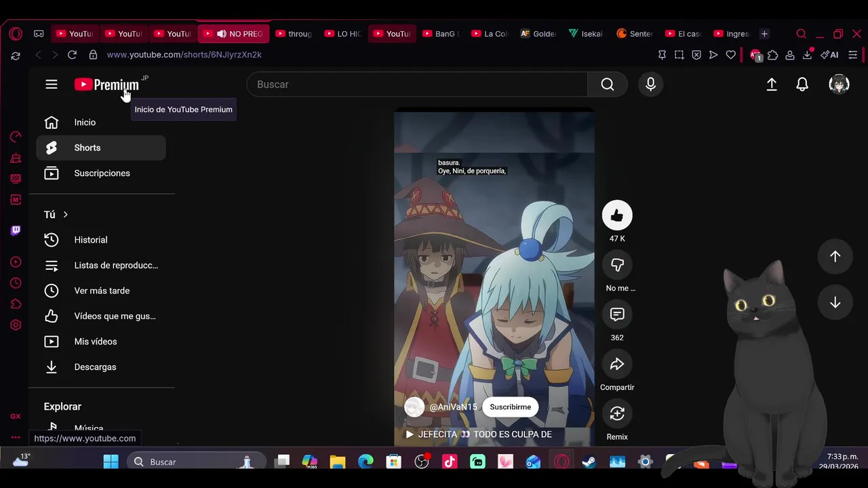Switch to the Isekai tab
Screen dimensions: 868x488
(x=587, y=34)
